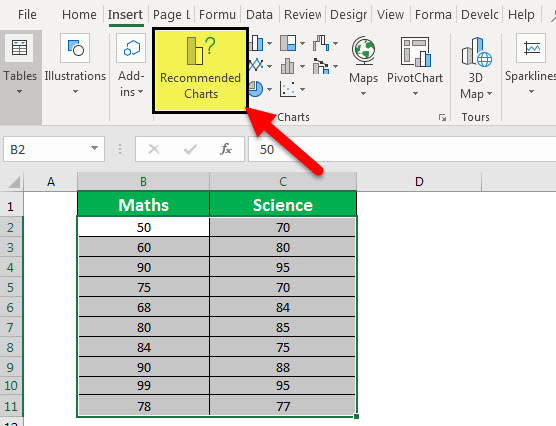Expand the Maps dropdown arrow
The image size is (556, 426).
363,94
